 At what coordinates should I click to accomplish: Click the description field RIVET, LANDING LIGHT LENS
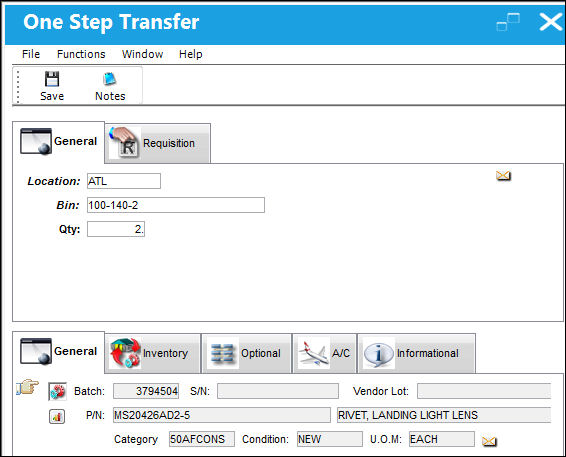[x=444, y=415]
